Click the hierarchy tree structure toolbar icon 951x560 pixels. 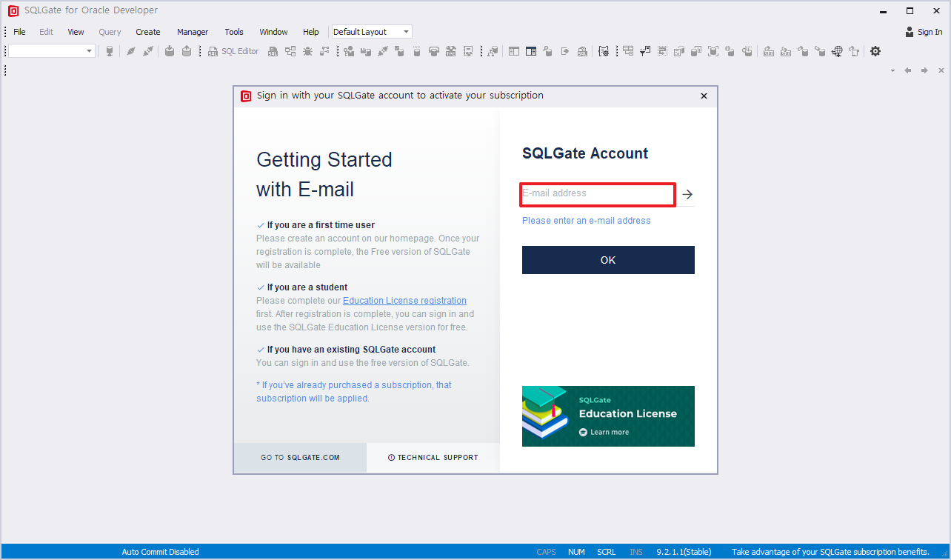(x=290, y=51)
